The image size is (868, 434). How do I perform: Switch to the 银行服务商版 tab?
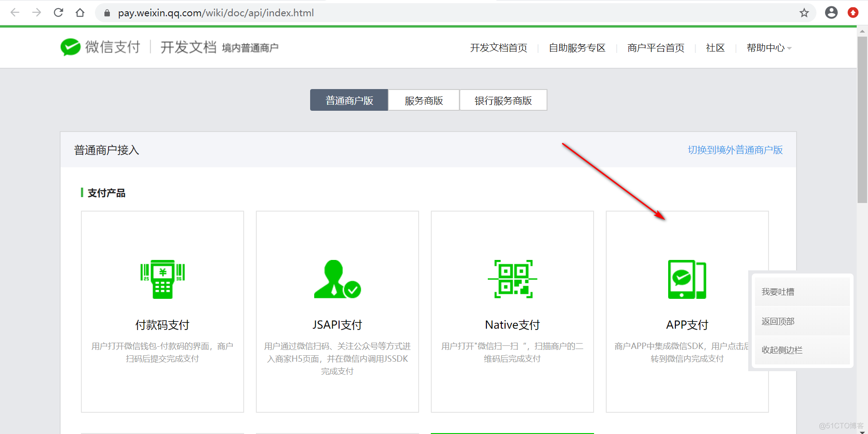point(503,100)
